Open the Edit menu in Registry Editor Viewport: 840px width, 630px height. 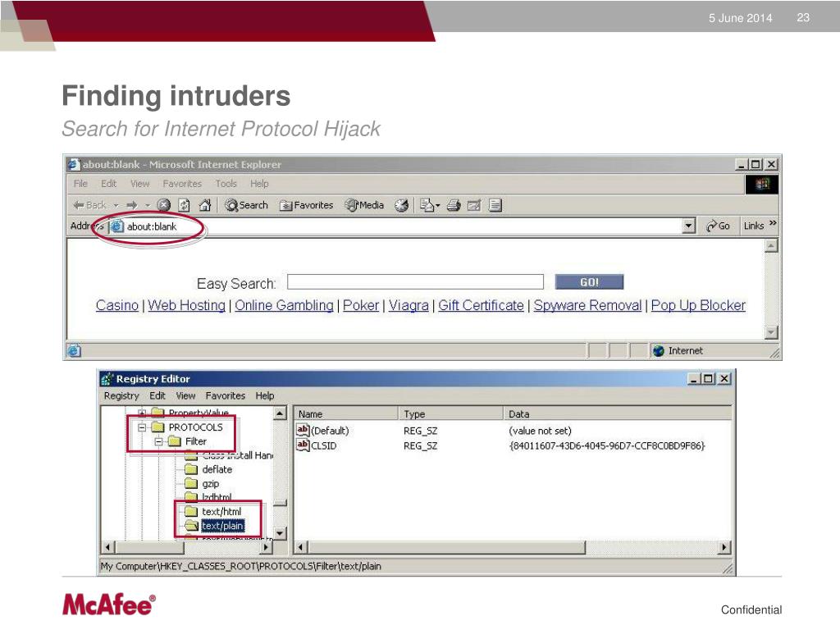click(157, 396)
